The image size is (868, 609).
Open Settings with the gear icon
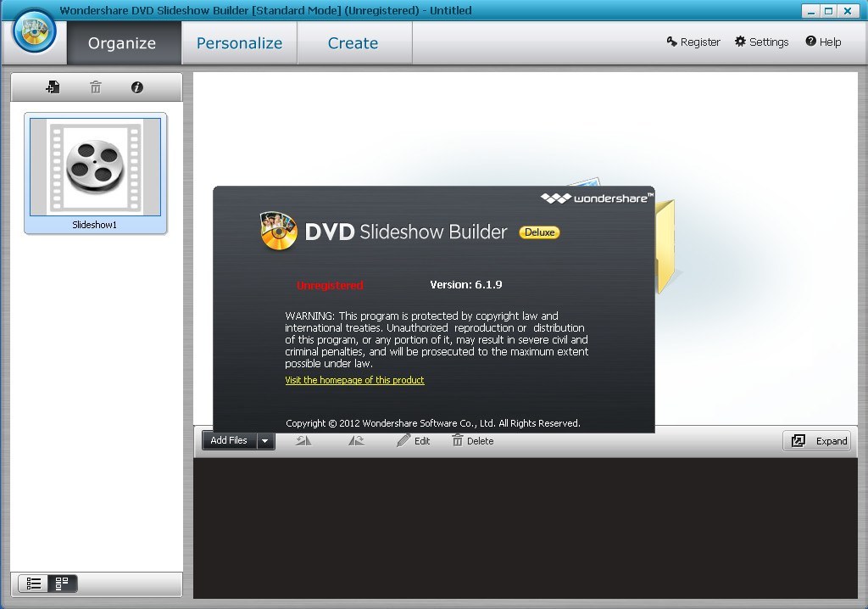pyautogui.click(x=762, y=42)
